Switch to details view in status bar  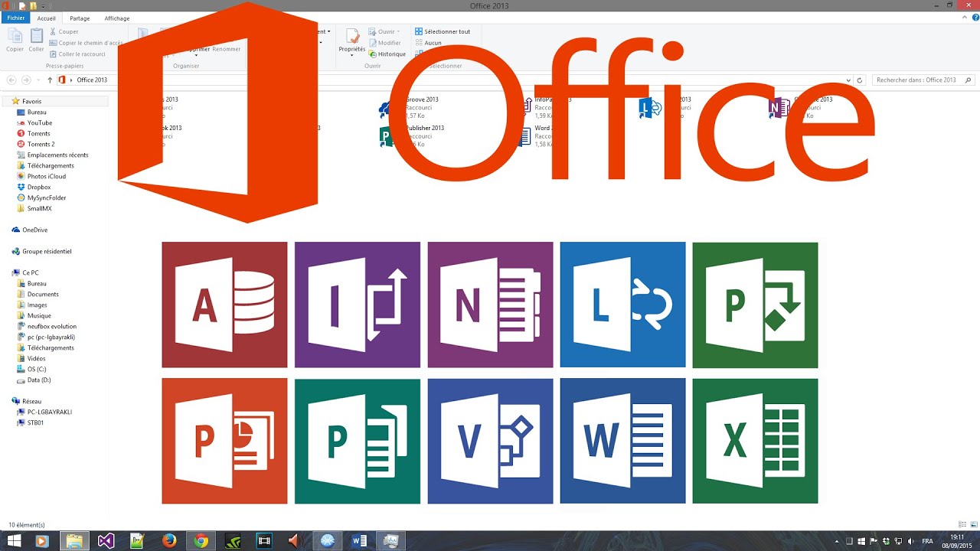click(962, 525)
